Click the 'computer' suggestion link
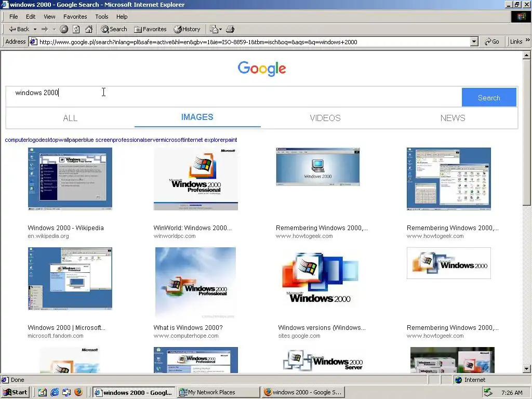 tap(16, 140)
